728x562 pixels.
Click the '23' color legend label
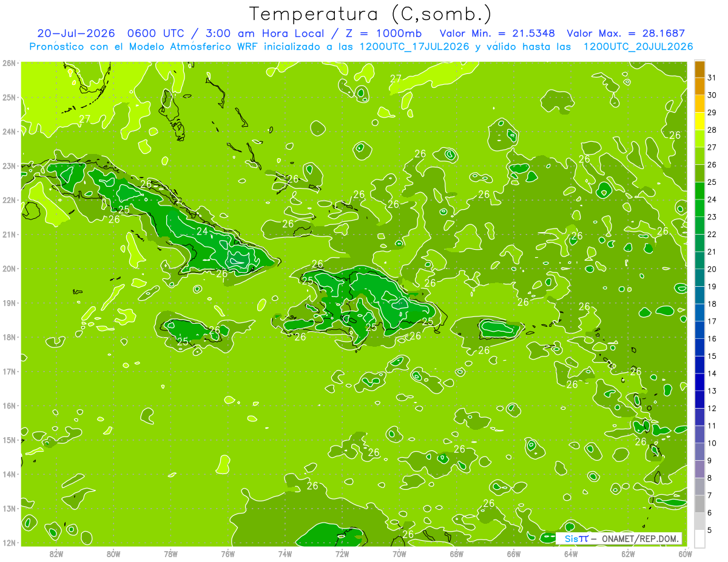[712, 217]
